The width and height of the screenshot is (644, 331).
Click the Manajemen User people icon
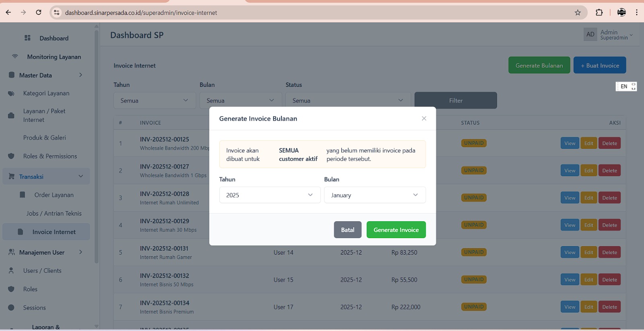[11, 252]
